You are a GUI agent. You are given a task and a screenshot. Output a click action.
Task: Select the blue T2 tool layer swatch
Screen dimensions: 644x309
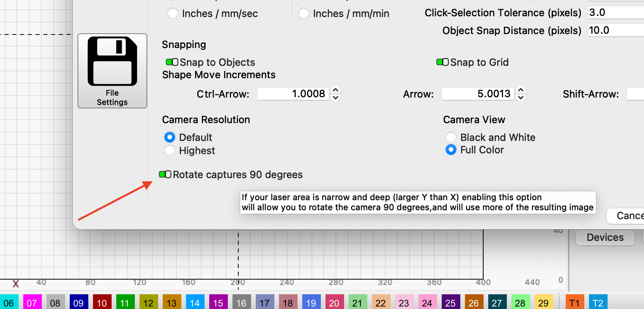[x=598, y=302]
